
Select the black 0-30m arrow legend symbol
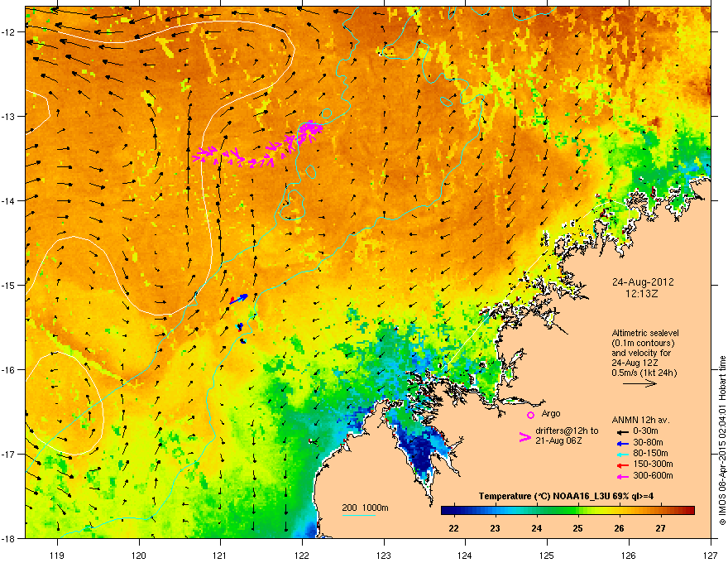[622, 431]
